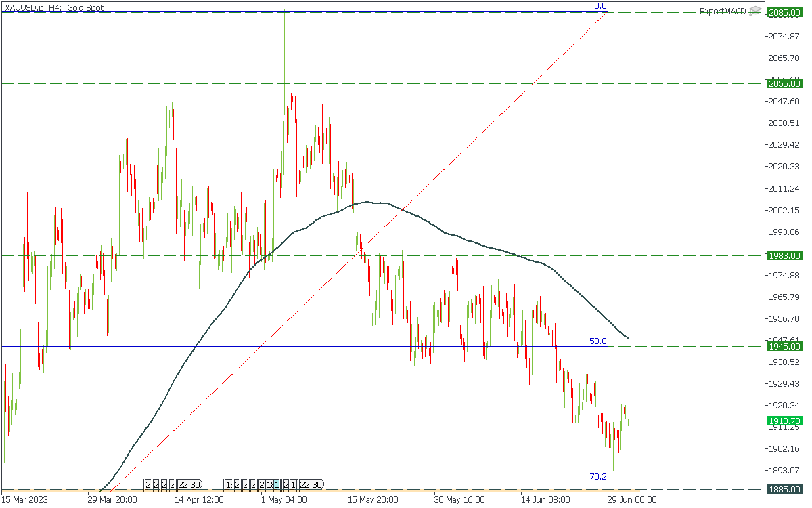Select the 1885.00 price level tag
The image size is (812, 508).
pyautogui.click(x=784, y=489)
